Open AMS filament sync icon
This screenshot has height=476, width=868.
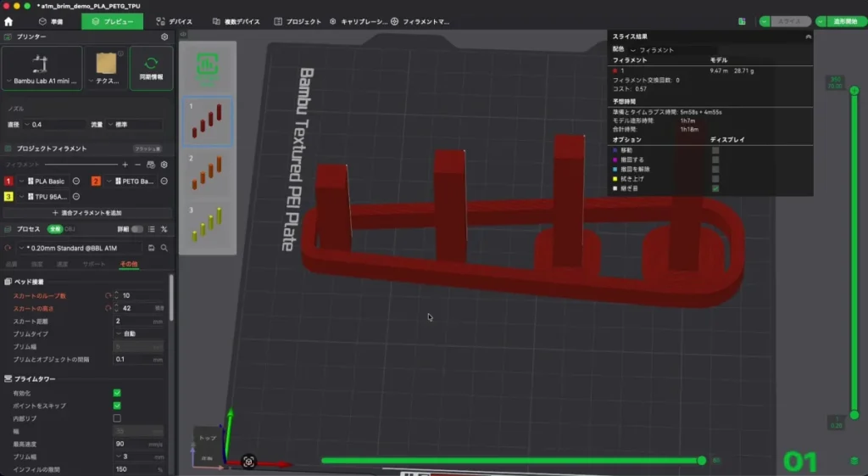click(151, 165)
